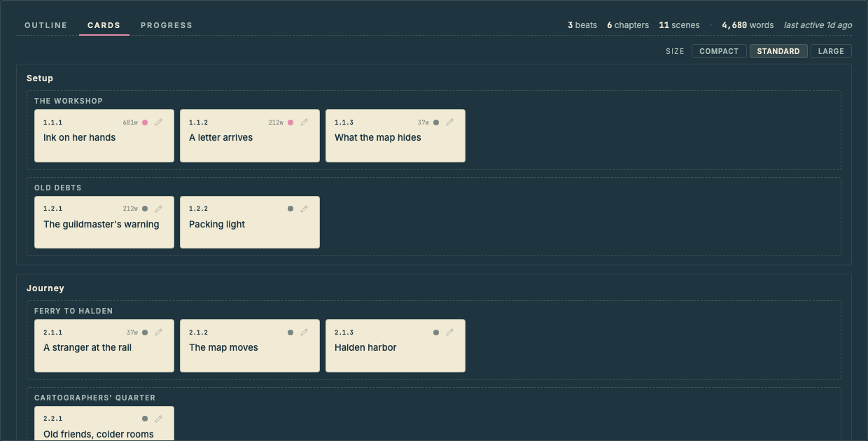Click edit pencil on 'A stranger at the rail'
This screenshot has width=868, height=441.
[x=159, y=332]
